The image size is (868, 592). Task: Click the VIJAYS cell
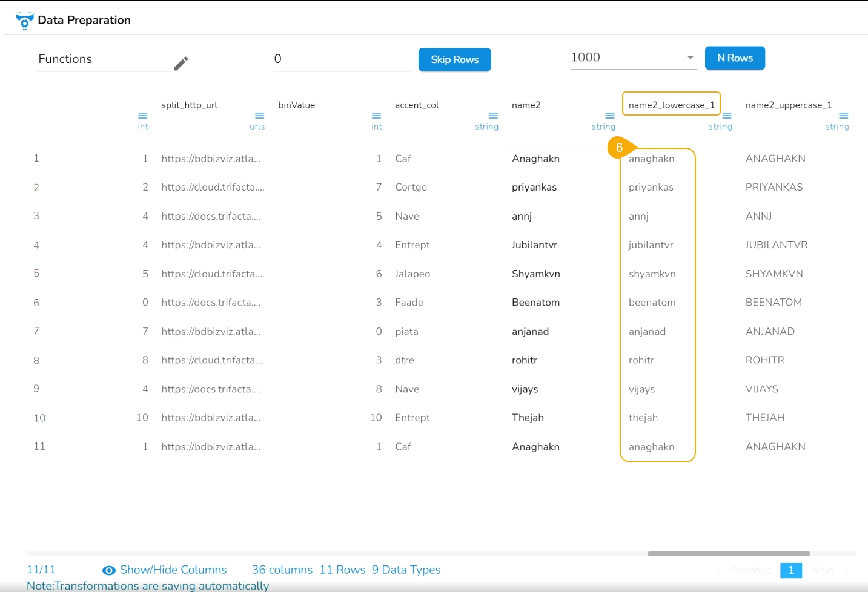coord(762,389)
